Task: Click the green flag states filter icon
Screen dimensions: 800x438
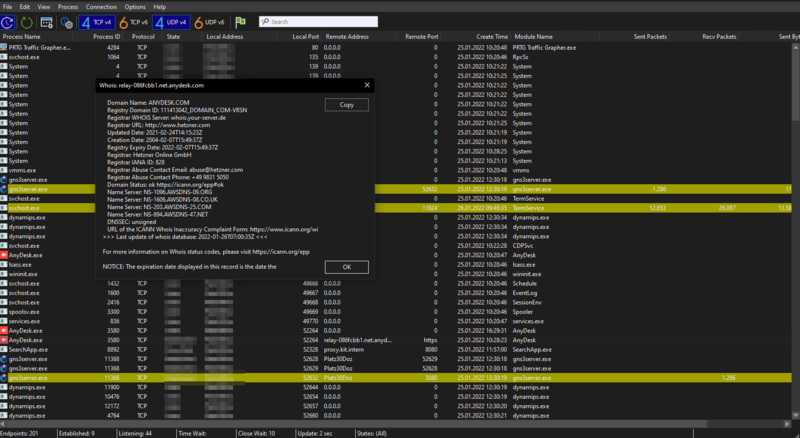Action: 241,21
